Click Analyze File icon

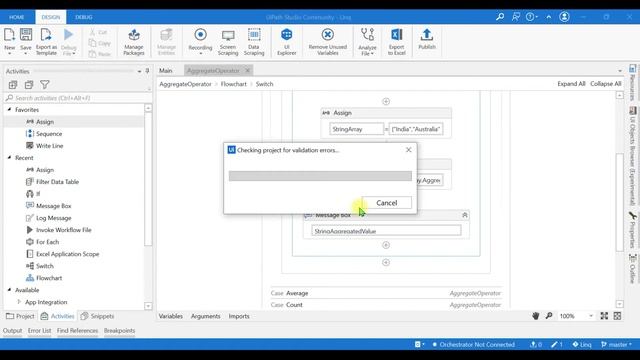367,35
